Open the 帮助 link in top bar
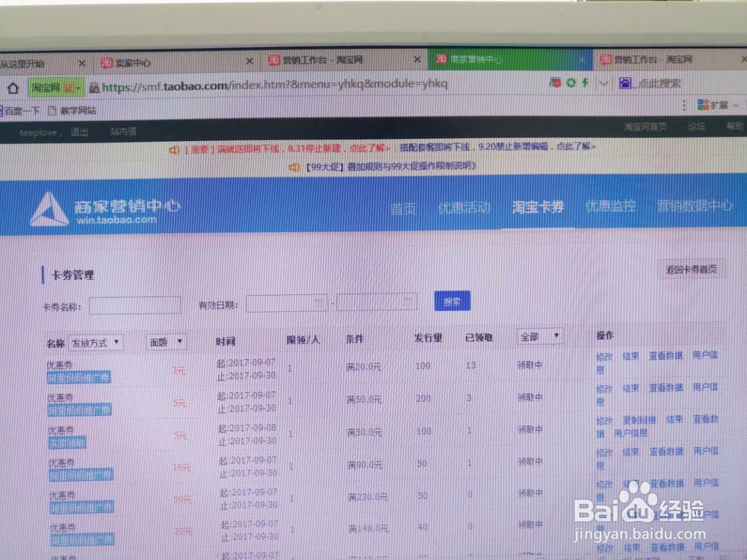 734,125
